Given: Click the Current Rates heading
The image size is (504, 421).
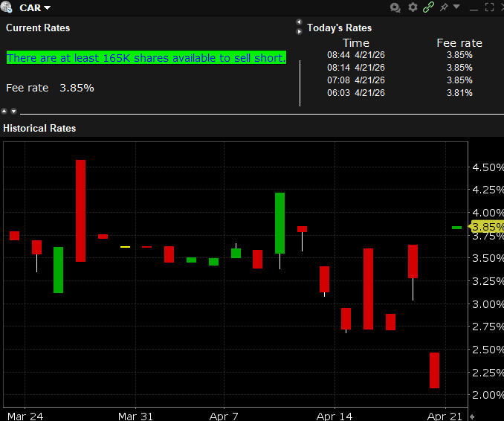Looking at the screenshot, I should click(38, 28).
